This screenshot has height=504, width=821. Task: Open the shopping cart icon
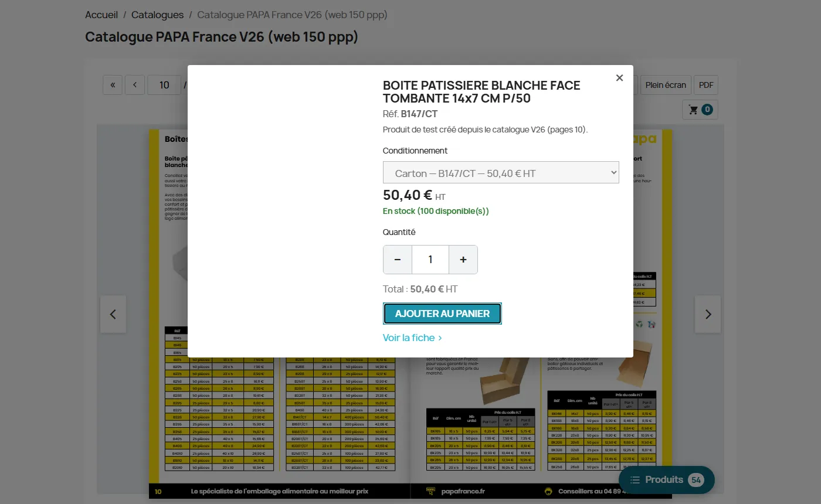(700, 110)
